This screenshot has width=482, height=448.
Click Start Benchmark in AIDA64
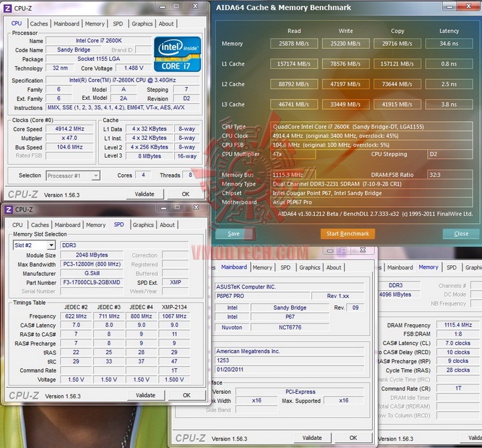[347, 234]
